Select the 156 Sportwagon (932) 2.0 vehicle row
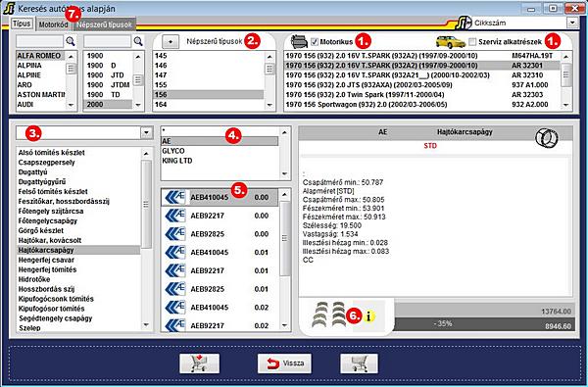The width and height of the screenshot is (588, 387). point(421,104)
